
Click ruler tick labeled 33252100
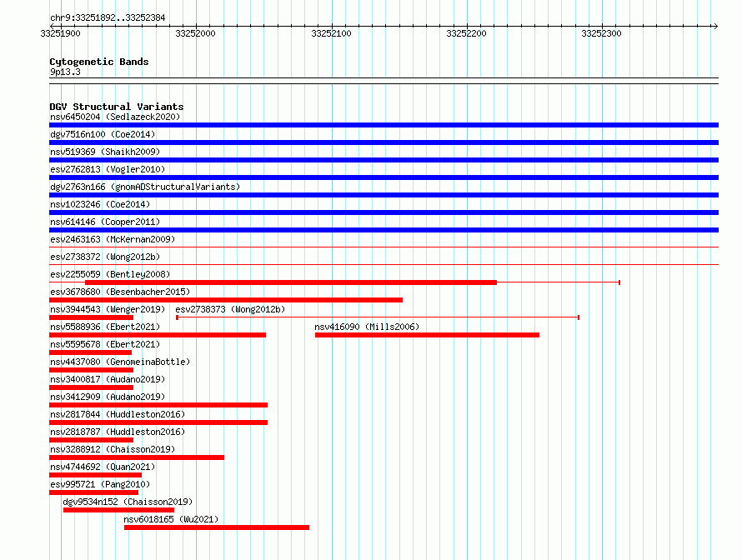[331, 33]
